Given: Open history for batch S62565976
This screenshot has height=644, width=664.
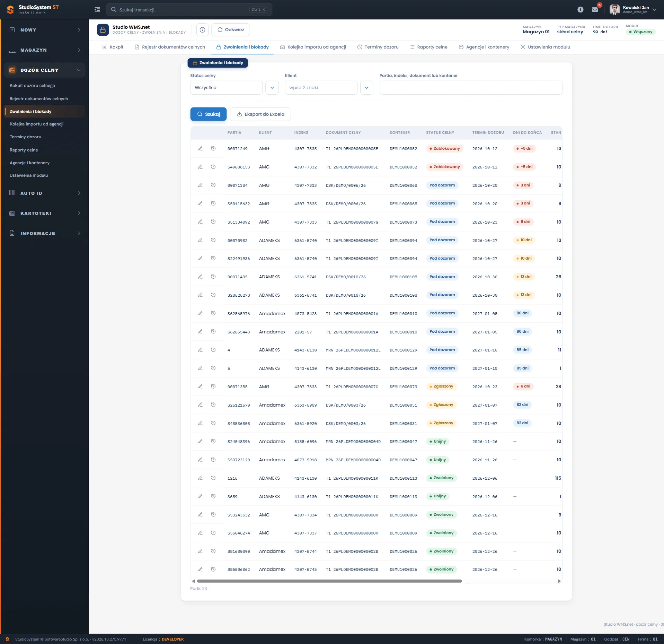Looking at the screenshot, I should tap(213, 313).
